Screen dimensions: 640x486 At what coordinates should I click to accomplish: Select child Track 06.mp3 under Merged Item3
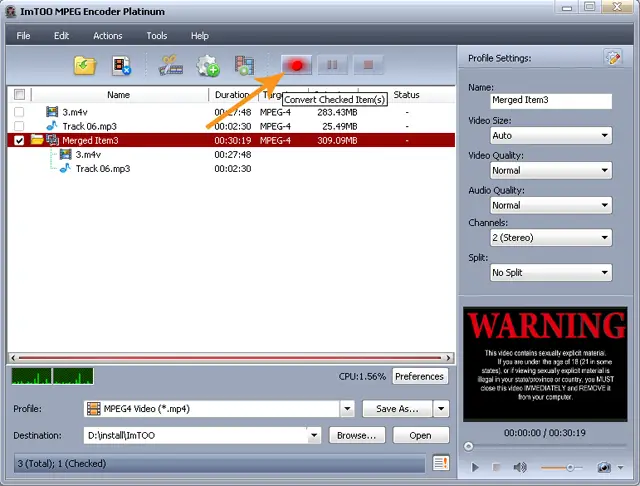coord(102,169)
